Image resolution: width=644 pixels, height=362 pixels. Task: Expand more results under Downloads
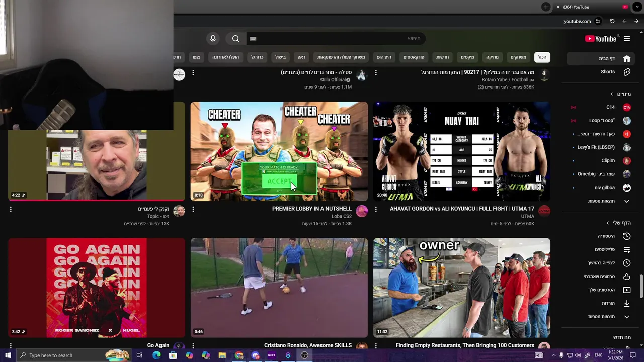point(600,317)
